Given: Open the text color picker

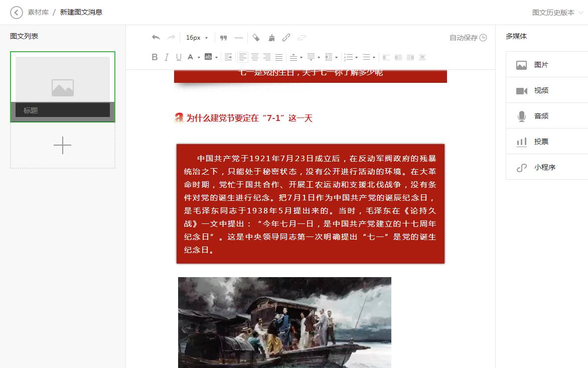Looking at the screenshot, I should pyautogui.click(x=192, y=57).
